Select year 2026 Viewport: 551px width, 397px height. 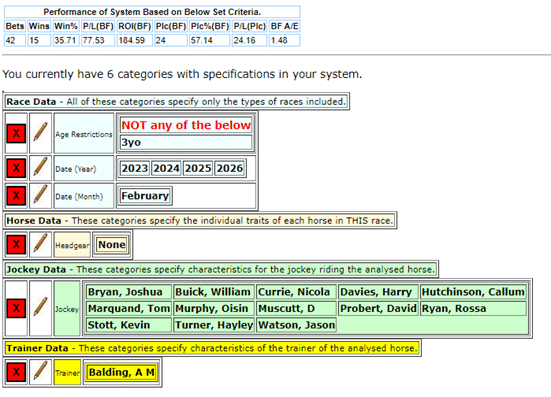click(x=229, y=168)
